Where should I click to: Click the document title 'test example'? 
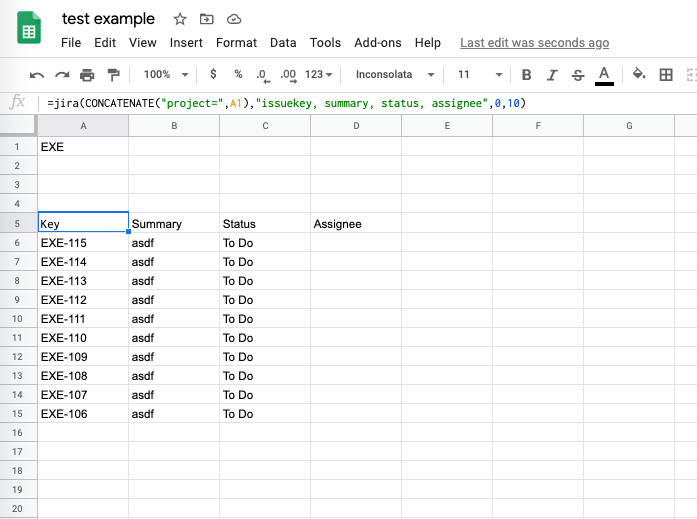tap(108, 19)
